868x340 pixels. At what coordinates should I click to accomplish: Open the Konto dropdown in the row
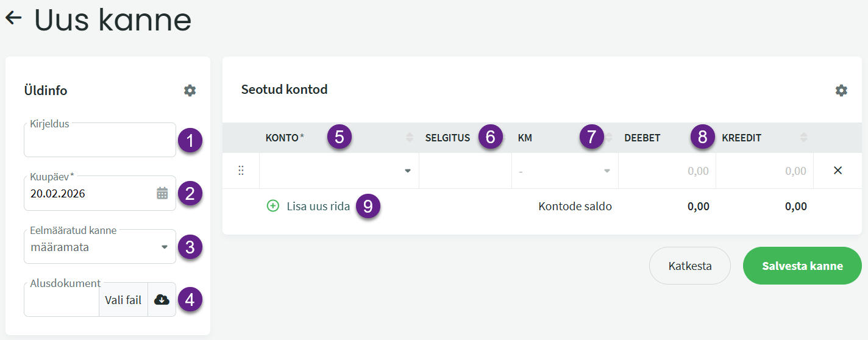408,171
